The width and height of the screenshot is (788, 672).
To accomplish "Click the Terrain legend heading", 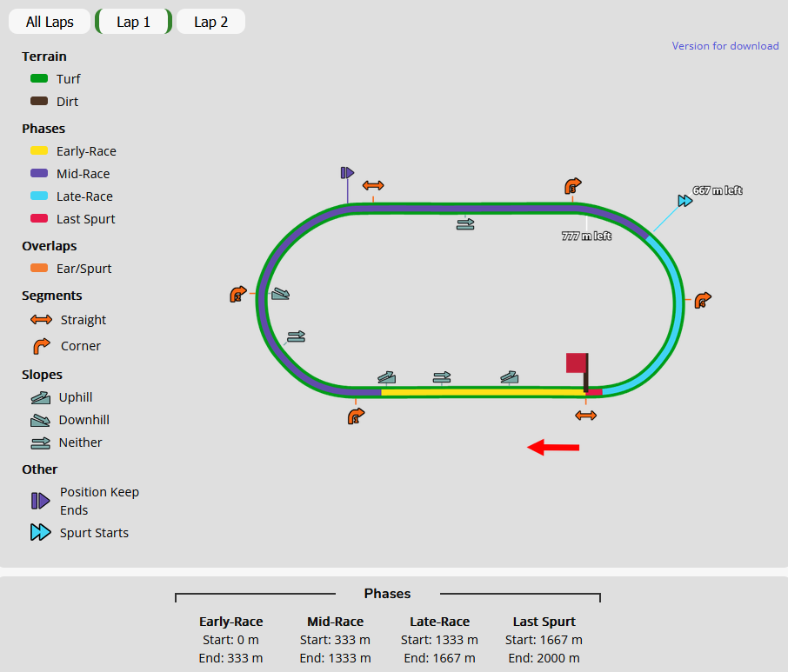I will (44, 57).
